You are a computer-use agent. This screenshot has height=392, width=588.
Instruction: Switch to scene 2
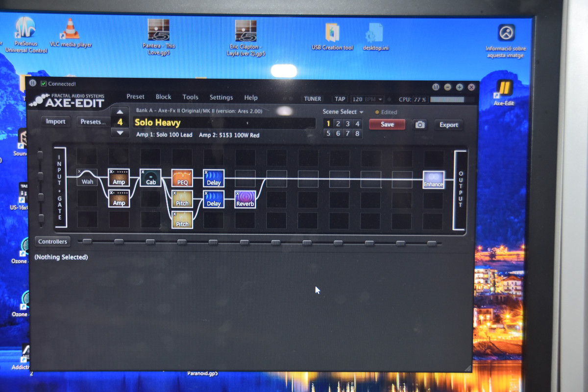[x=338, y=124]
